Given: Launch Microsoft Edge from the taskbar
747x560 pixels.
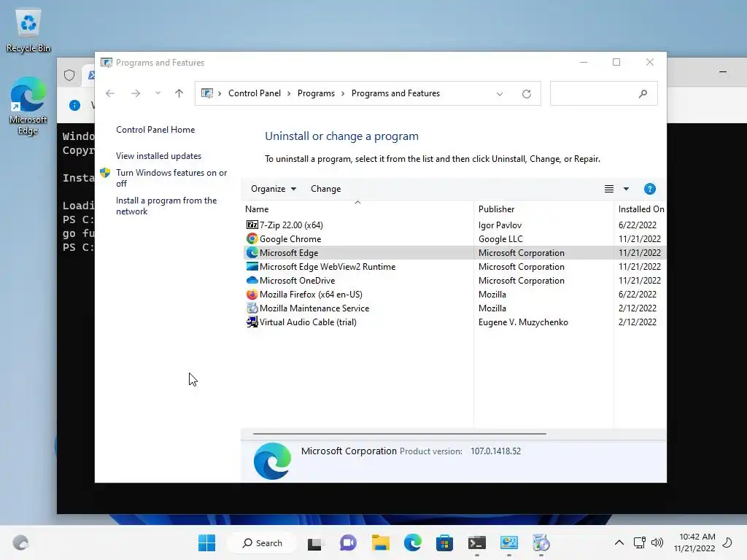Looking at the screenshot, I should 413,542.
